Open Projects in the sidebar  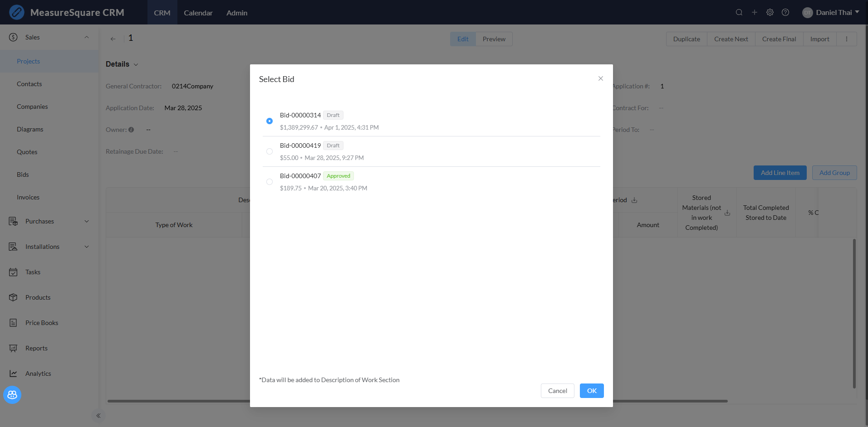pyautogui.click(x=49, y=61)
